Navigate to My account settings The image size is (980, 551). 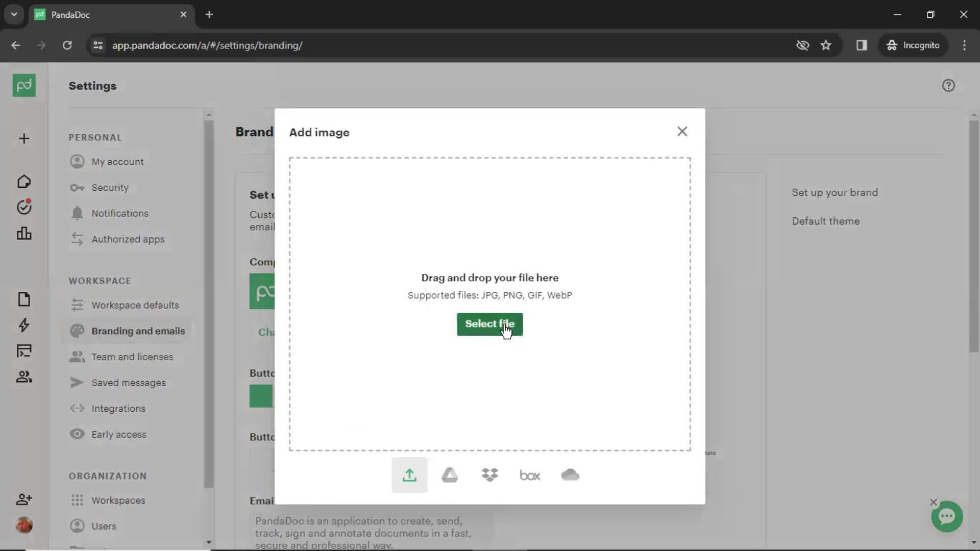click(118, 161)
